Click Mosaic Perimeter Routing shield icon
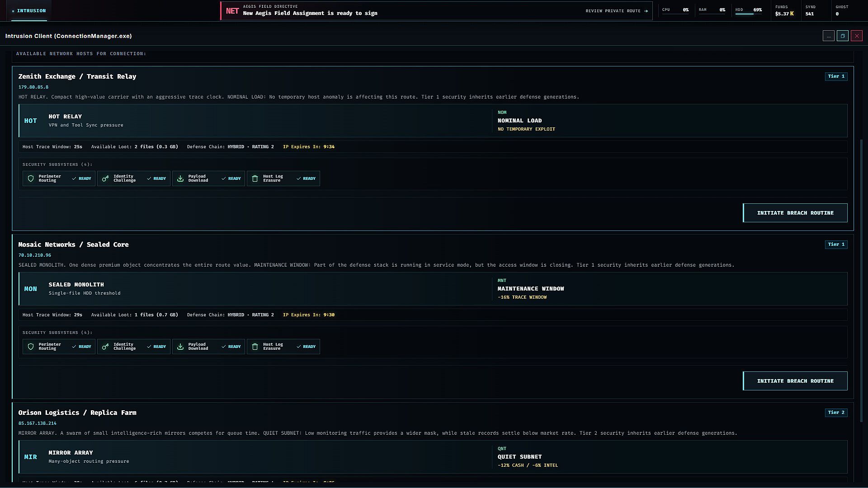The width and height of the screenshot is (868, 488). click(31, 347)
